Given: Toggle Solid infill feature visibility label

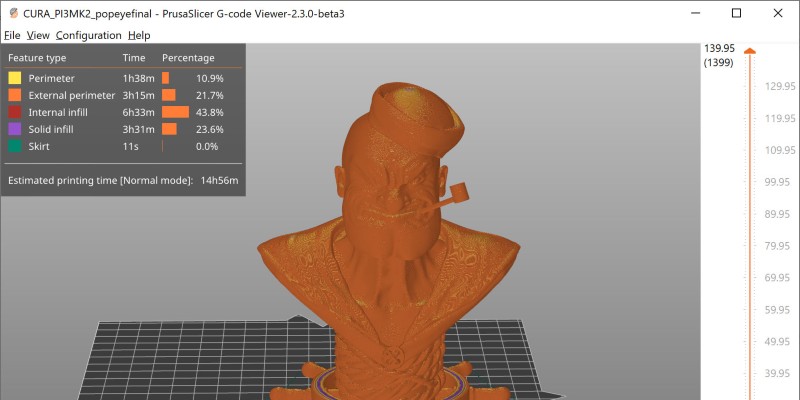Looking at the screenshot, I should (51, 129).
